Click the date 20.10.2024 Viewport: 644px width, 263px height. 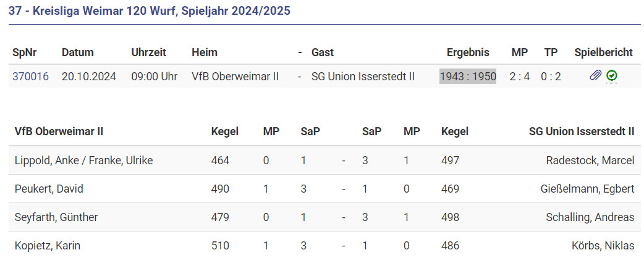point(89,77)
